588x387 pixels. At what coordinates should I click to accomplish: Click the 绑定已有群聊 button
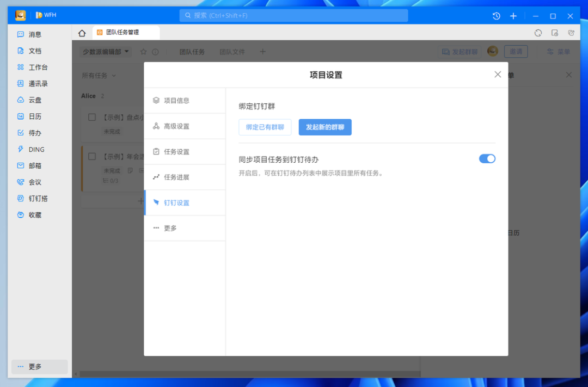pyautogui.click(x=265, y=127)
